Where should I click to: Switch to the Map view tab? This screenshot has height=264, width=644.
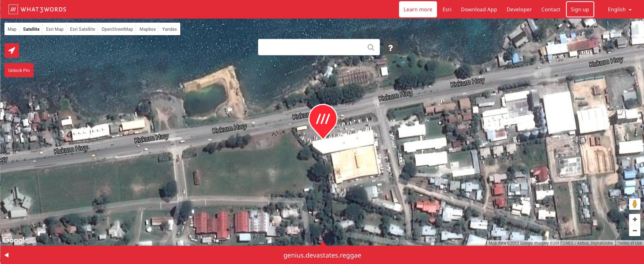(12, 29)
